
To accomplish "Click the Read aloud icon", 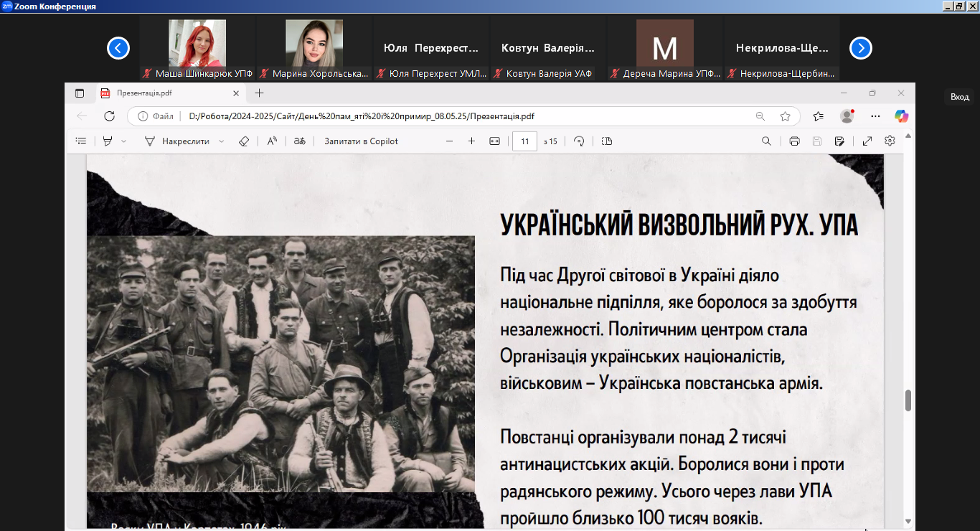I will [272, 141].
